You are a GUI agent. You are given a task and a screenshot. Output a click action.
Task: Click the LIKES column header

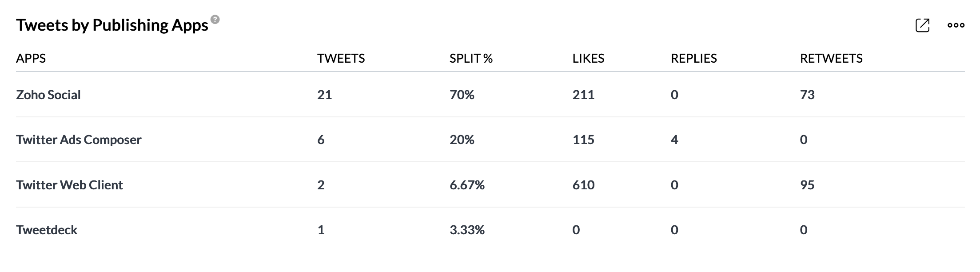[x=588, y=58]
